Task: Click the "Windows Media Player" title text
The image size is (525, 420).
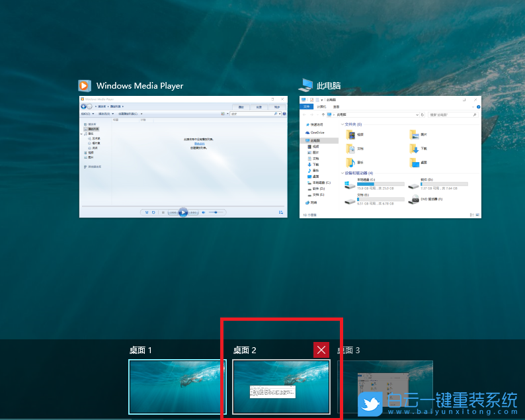Action: (x=140, y=86)
